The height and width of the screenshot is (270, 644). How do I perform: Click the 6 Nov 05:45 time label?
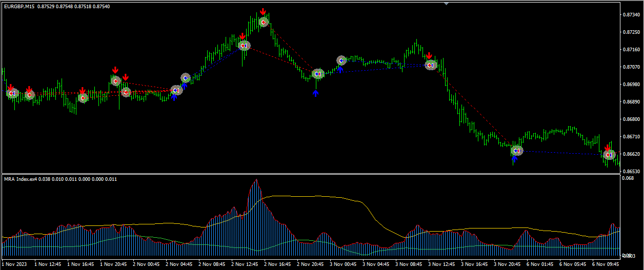point(573,264)
